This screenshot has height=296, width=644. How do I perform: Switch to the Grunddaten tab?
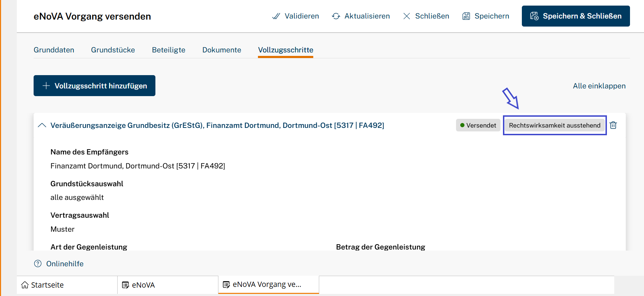[x=54, y=50]
